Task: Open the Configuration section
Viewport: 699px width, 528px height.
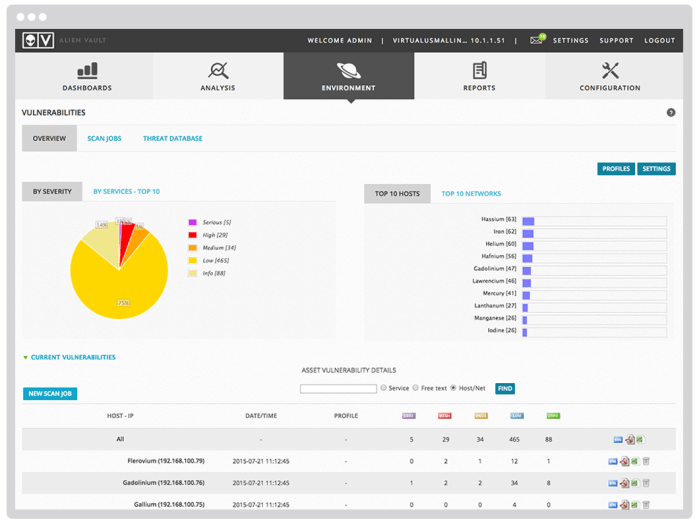Action: 609,76
